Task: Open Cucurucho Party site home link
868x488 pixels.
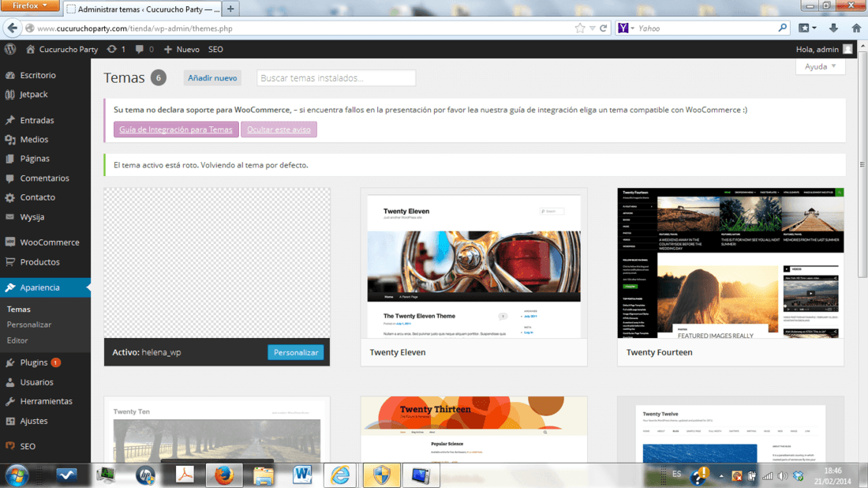Action: click(x=62, y=49)
